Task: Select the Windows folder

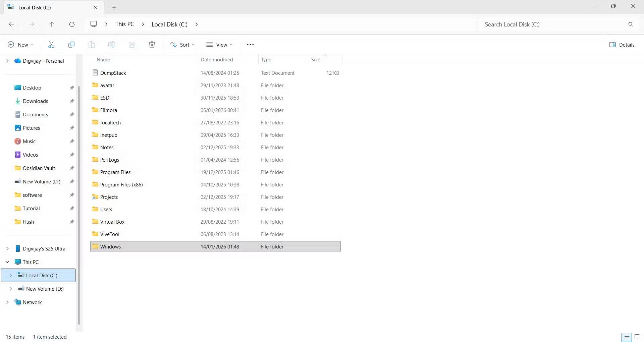Action: tap(215, 246)
